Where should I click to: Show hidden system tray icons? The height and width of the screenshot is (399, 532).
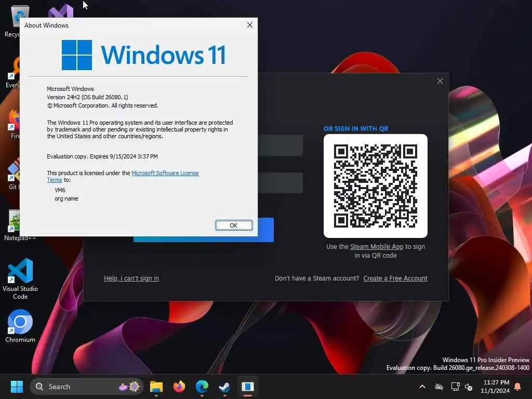click(422, 387)
